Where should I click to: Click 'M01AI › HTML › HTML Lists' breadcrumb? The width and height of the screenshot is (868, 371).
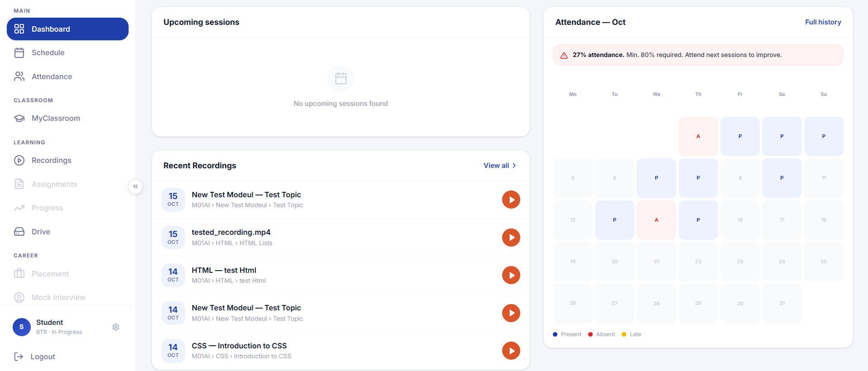pos(232,243)
